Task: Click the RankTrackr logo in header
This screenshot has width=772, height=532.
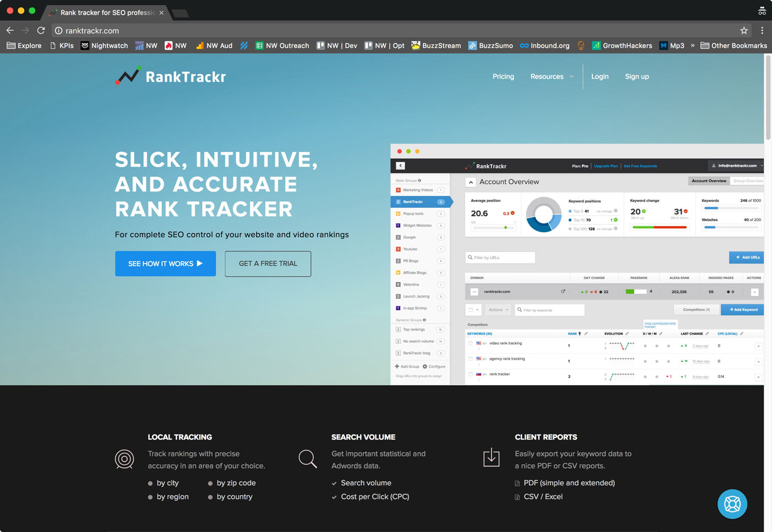Action: tap(171, 76)
